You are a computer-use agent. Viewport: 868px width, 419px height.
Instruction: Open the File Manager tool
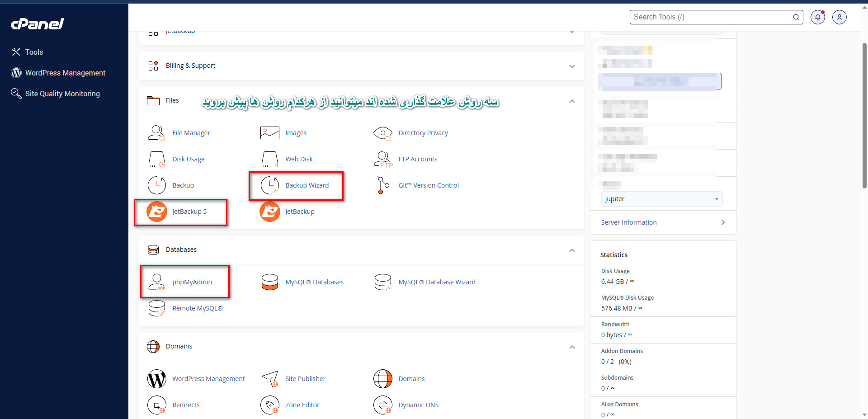pos(191,132)
